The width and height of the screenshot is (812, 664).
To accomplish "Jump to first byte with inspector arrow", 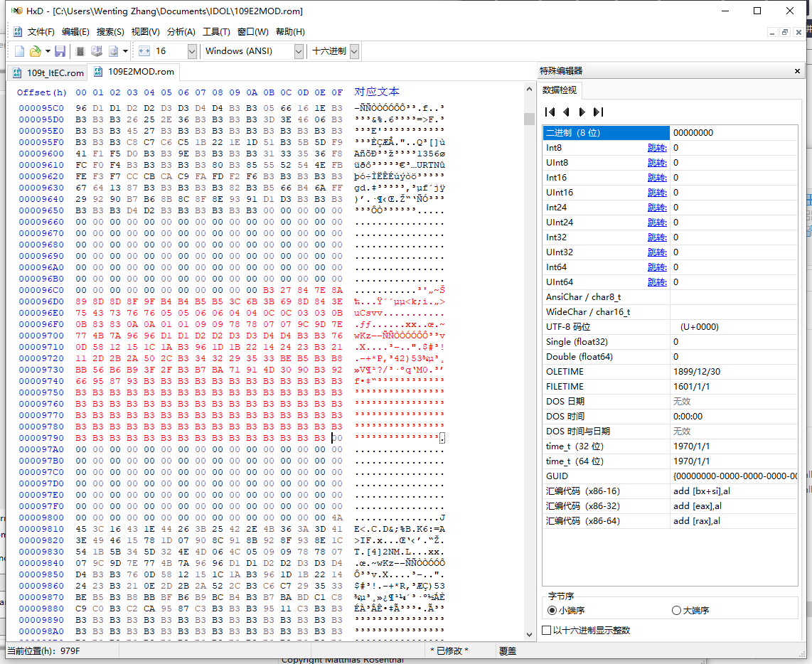I will (550, 112).
